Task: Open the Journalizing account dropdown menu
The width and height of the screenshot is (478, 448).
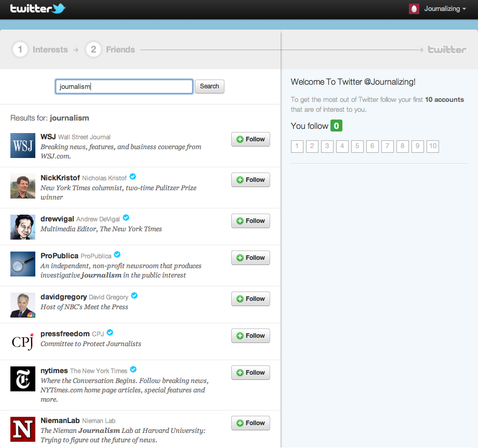Action: 445,9
